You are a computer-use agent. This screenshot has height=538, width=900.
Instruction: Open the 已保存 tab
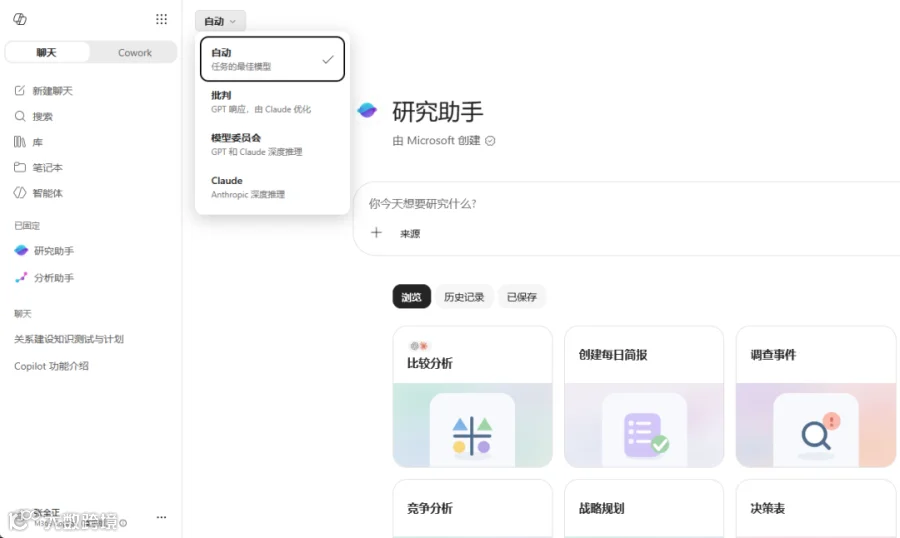tap(521, 297)
